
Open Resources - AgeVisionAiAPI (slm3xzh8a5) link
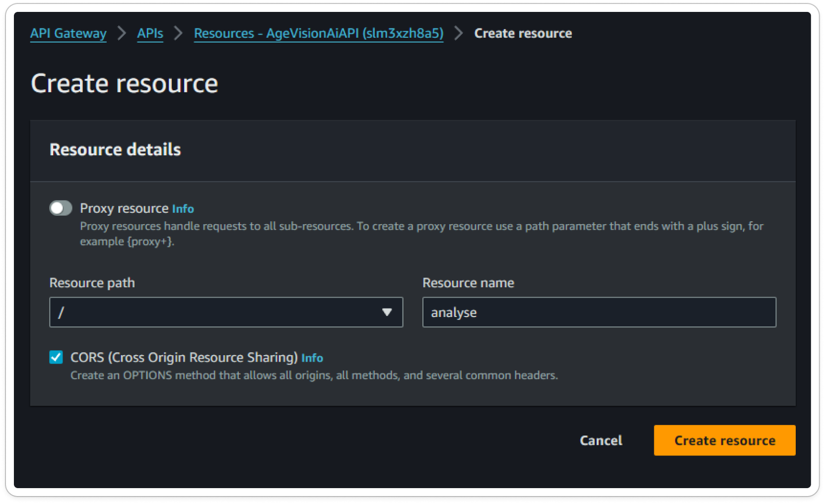[318, 33]
